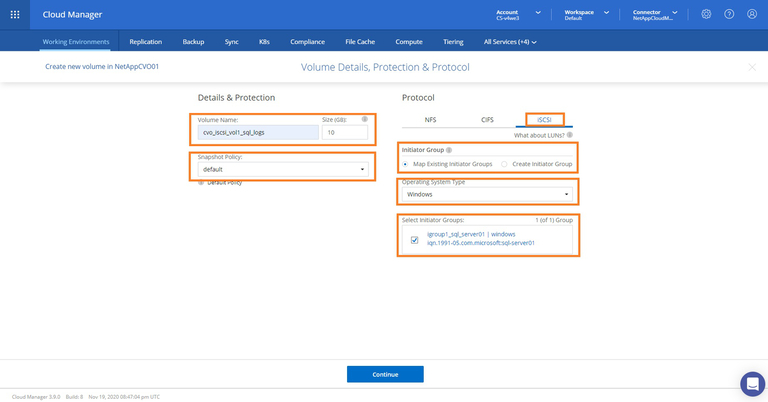Open the settings gear icon
Image resolution: width=768 pixels, height=402 pixels.
click(706, 14)
